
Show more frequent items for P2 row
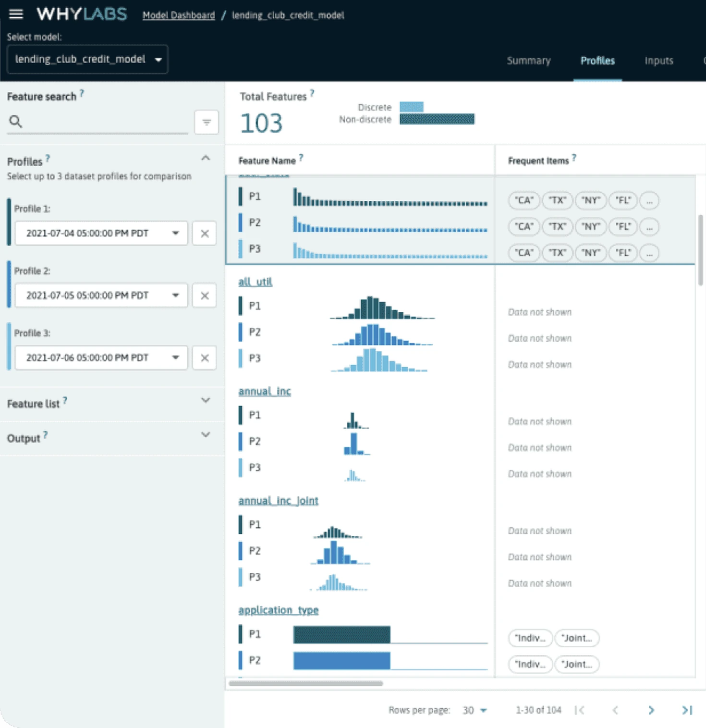tap(649, 227)
